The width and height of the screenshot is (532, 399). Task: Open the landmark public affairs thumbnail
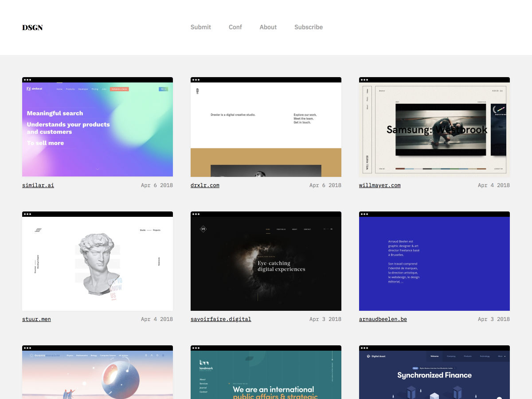click(266, 372)
